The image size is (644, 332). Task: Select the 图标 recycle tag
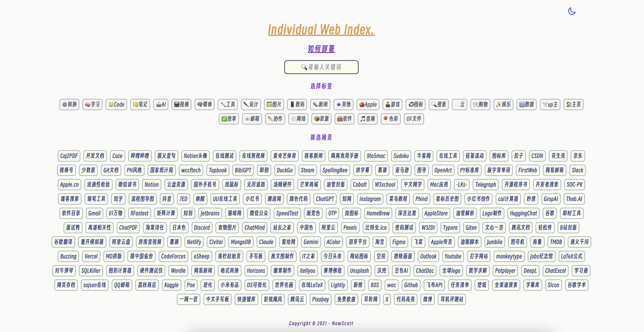pos(415,105)
